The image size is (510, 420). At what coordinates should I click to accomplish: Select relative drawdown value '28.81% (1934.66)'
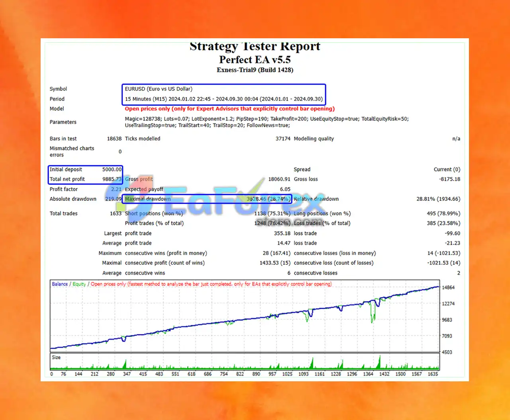[x=438, y=199]
